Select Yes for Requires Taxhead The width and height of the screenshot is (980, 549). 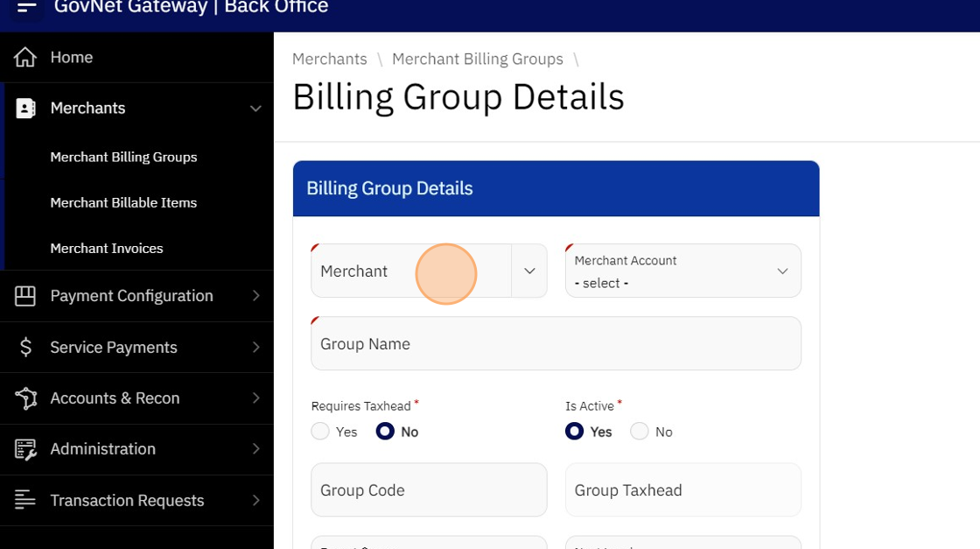tap(320, 432)
